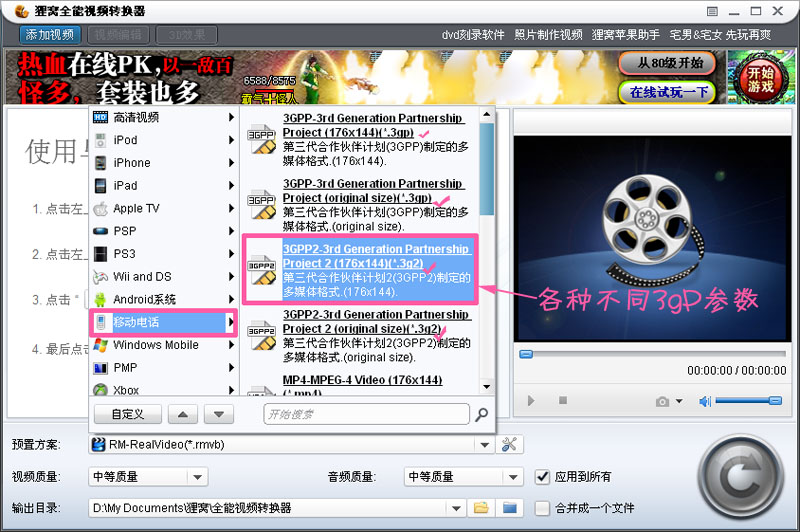The height and width of the screenshot is (532, 800).
Task: Click the move-down arrow button beside 自定义
Action: pyautogui.click(x=219, y=414)
